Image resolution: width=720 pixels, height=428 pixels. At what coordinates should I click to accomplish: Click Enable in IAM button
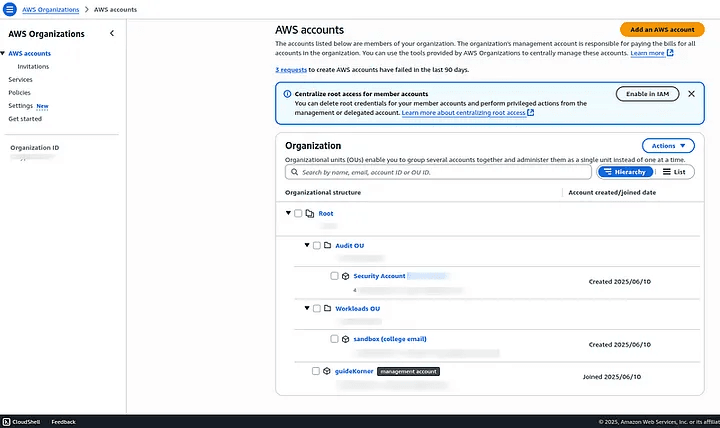pos(647,94)
